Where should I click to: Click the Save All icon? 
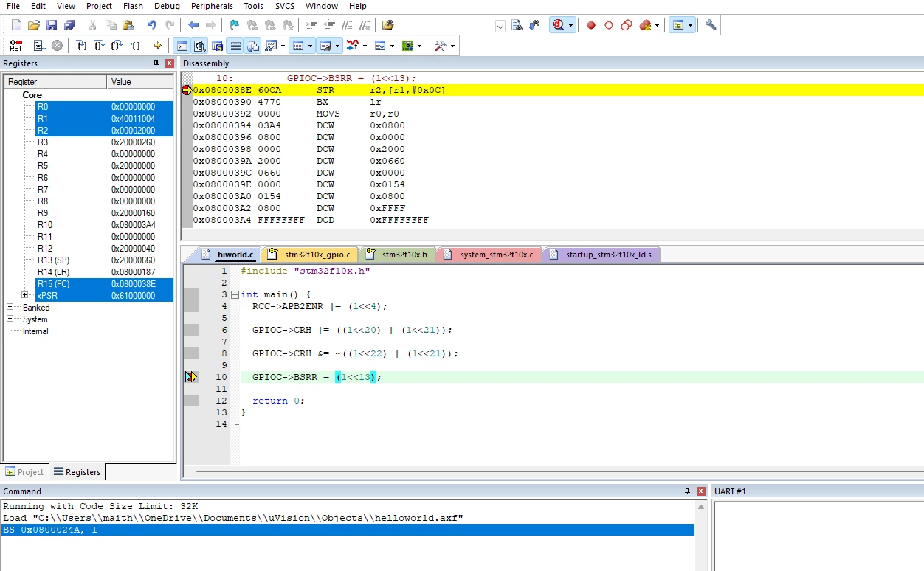(69, 25)
